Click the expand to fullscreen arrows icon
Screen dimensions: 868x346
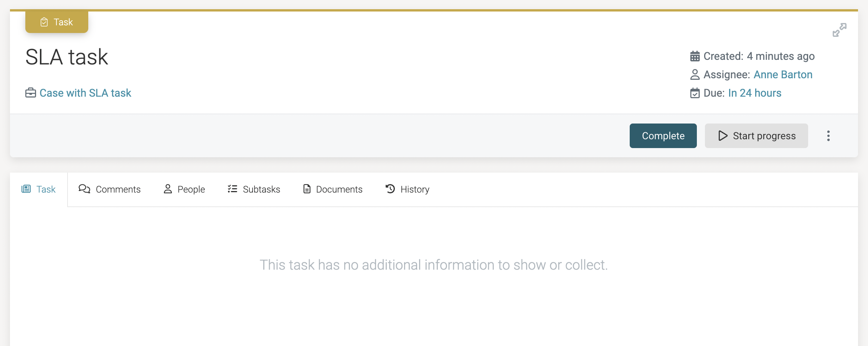839,30
